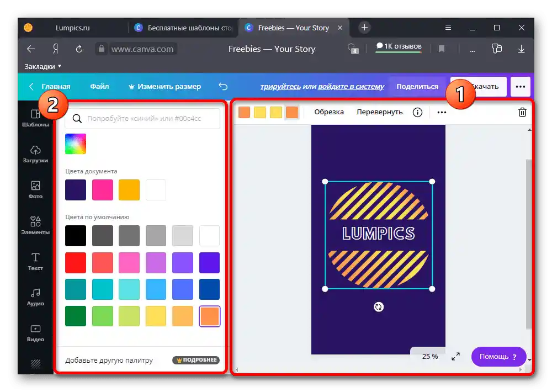Viewport: 552px width, 392px height.
Task: Expand the Закладки bookmarks dropdown
Action: (43, 66)
